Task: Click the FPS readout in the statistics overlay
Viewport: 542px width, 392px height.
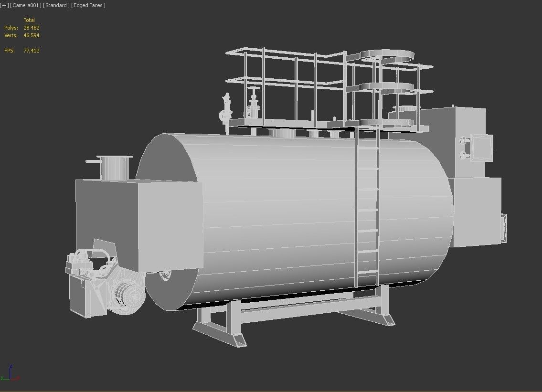Action: (x=32, y=50)
